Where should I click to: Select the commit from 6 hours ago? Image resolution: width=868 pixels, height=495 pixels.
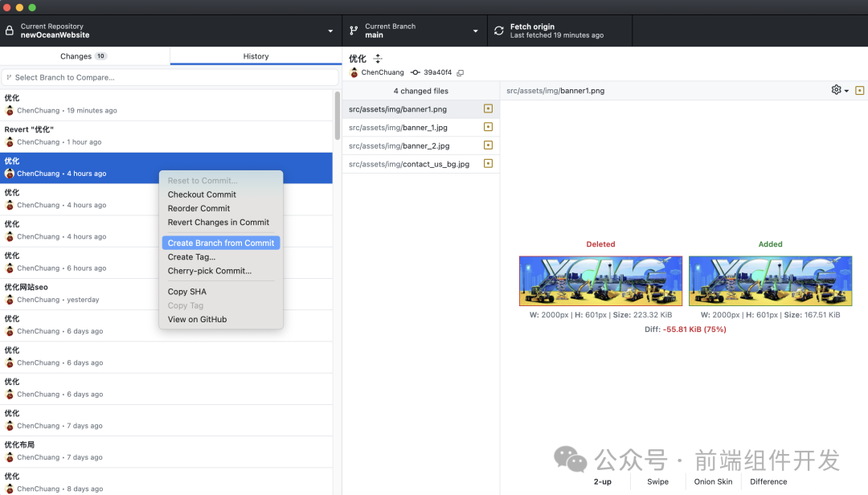click(x=166, y=263)
